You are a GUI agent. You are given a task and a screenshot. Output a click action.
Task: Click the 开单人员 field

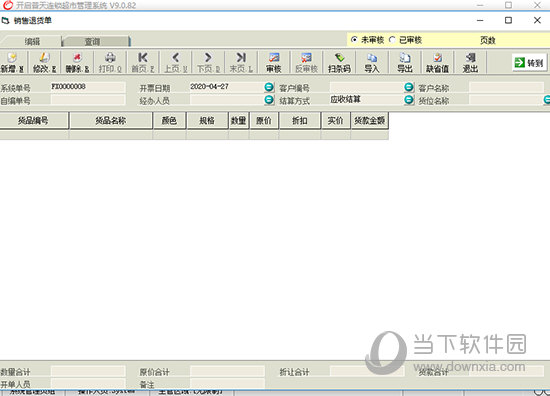pos(88,383)
